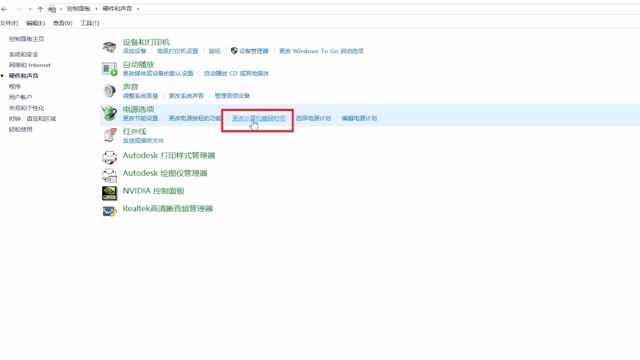640x360 pixels.
Task: Open the recent locations dropdown arrow
Action: (x=30, y=9)
